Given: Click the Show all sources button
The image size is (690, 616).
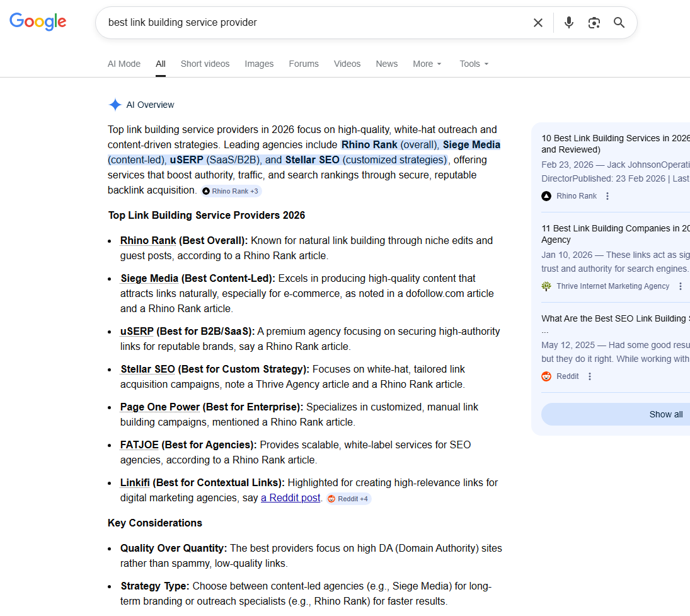Looking at the screenshot, I should pos(616,414).
